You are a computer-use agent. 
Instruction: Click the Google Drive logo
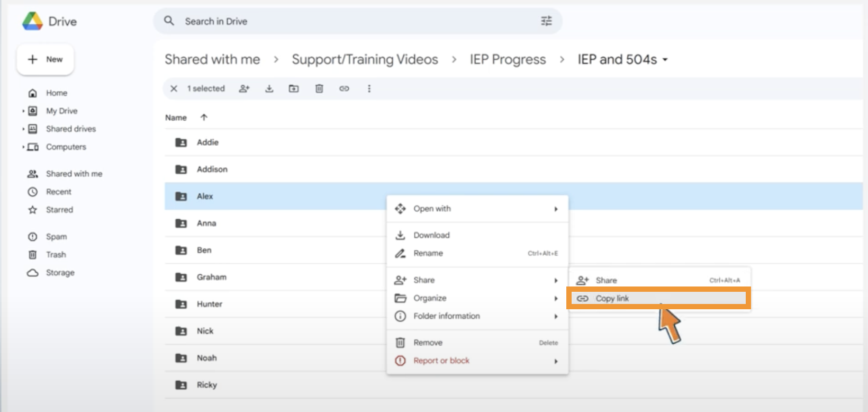pos(33,21)
